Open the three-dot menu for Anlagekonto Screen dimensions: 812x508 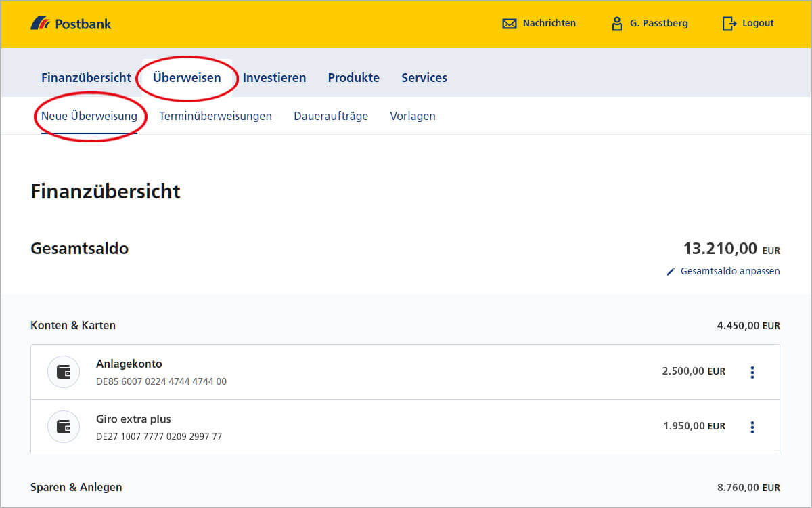pos(752,372)
